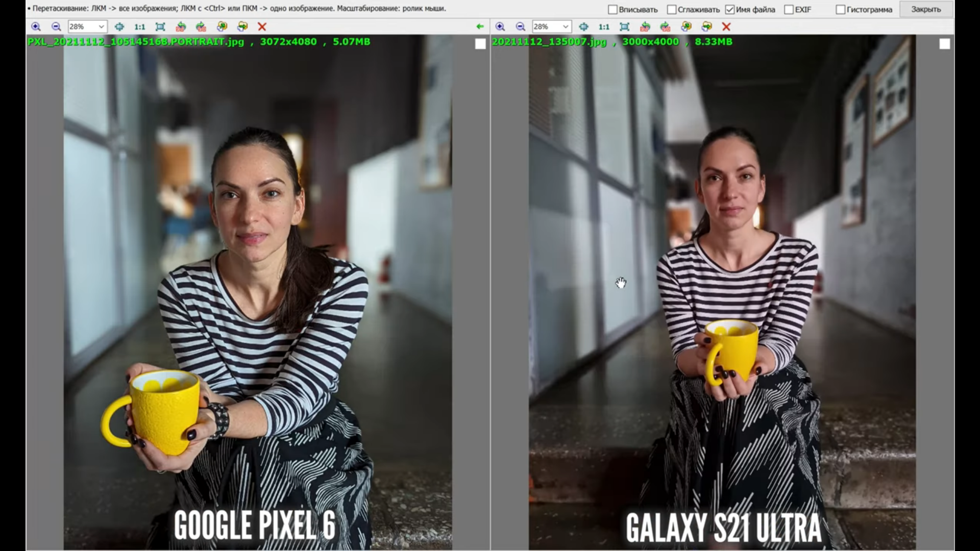Zoom out on the right S21 Ultra image

pyautogui.click(x=521, y=27)
